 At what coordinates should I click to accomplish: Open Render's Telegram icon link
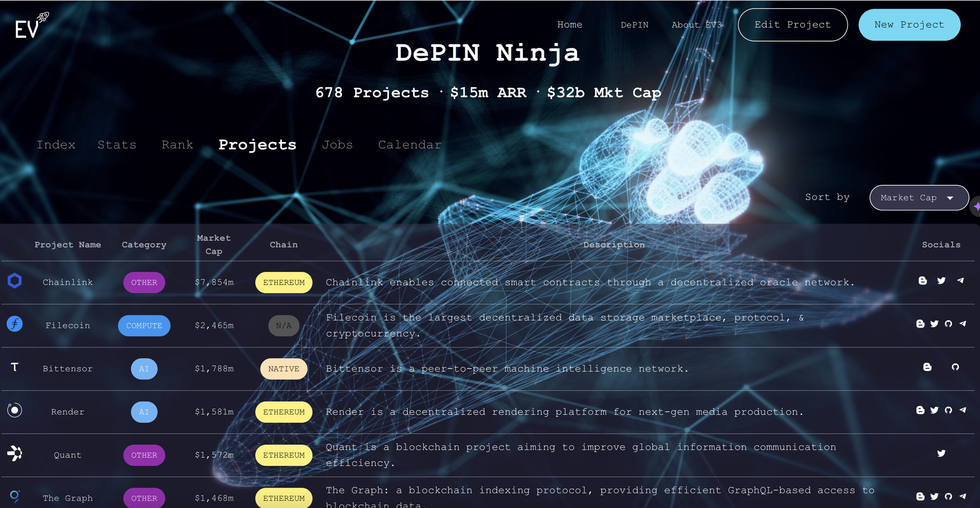click(x=963, y=410)
